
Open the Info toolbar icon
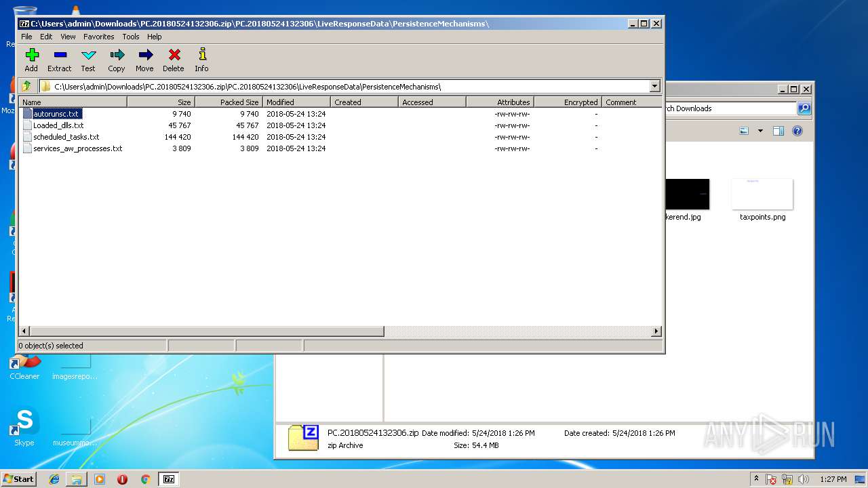coord(201,60)
